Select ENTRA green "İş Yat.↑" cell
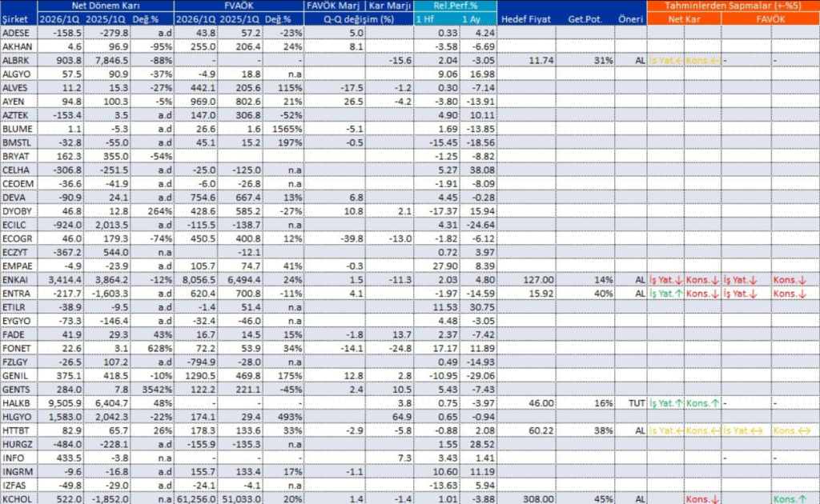This screenshot has width=820, height=504. [665, 294]
